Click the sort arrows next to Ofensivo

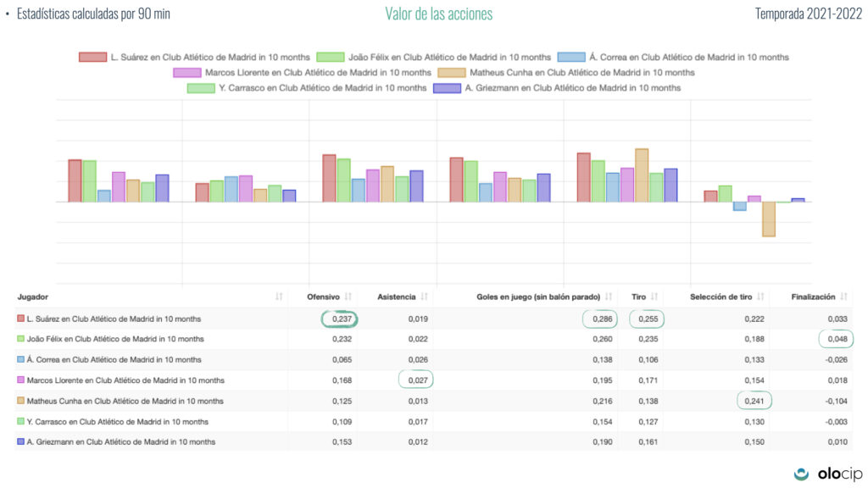pos(348,297)
